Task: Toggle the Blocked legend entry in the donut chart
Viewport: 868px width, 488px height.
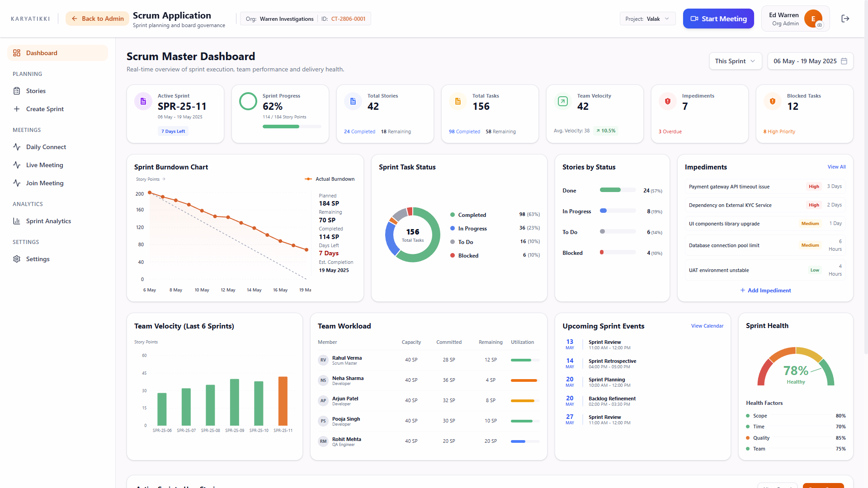Action: click(x=464, y=256)
